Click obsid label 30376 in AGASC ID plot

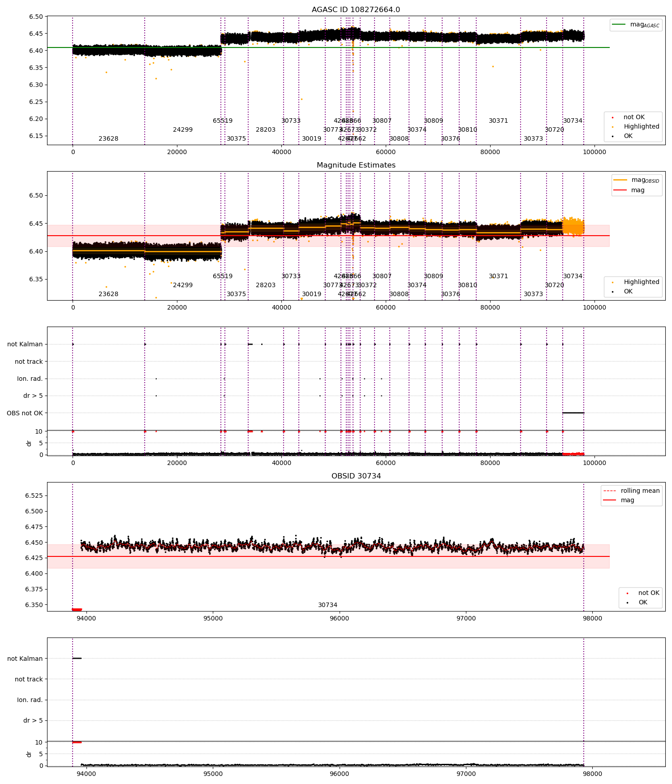click(x=450, y=138)
